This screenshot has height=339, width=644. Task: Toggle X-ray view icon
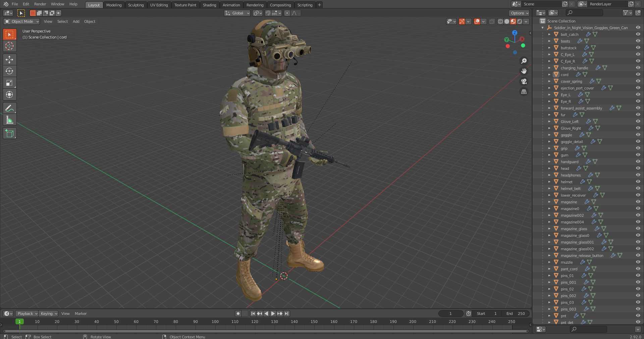click(492, 21)
